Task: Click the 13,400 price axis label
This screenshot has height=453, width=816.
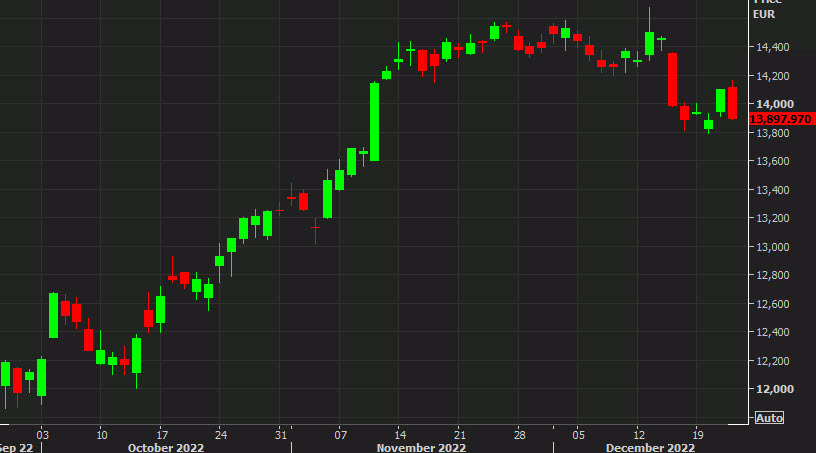Action: (x=772, y=190)
